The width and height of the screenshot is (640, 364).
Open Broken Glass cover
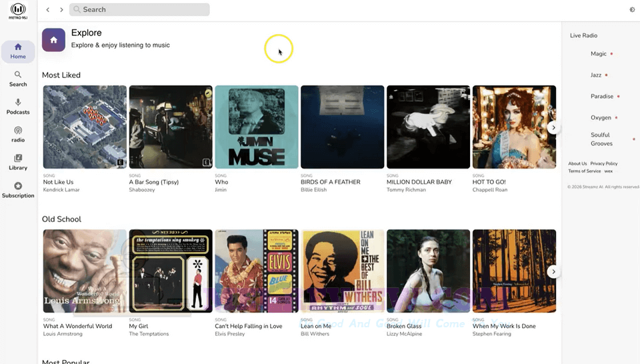(x=429, y=271)
